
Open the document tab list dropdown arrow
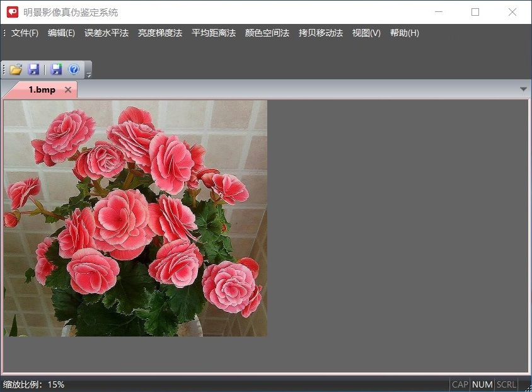click(x=523, y=89)
